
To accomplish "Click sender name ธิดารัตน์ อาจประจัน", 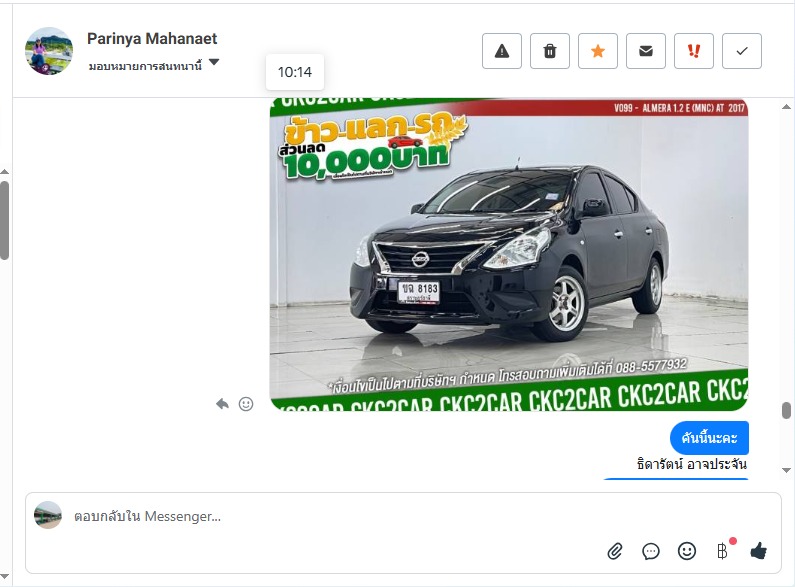I will click(692, 464).
